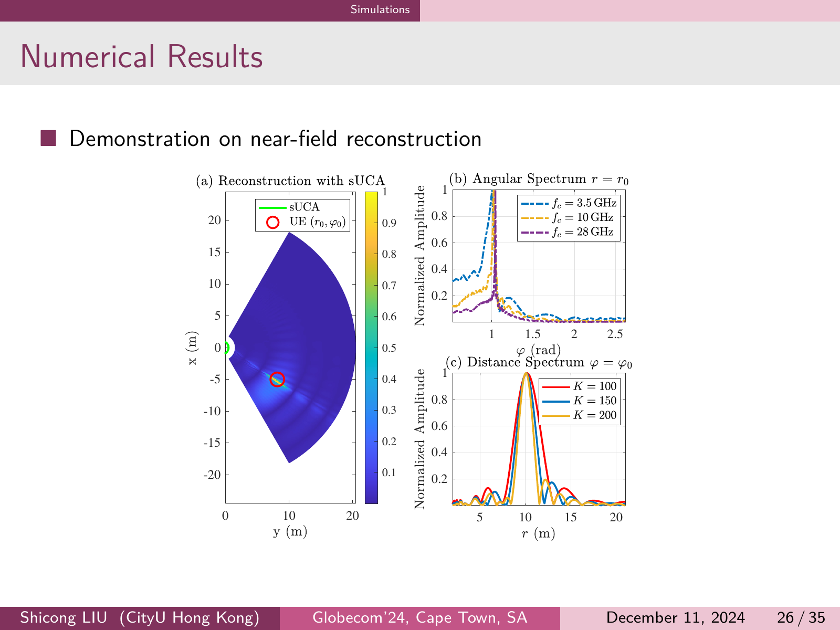This screenshot has width=840, height=630.
Task: Click the 'x (m)' axis label
Action: [x=193, y=348]
